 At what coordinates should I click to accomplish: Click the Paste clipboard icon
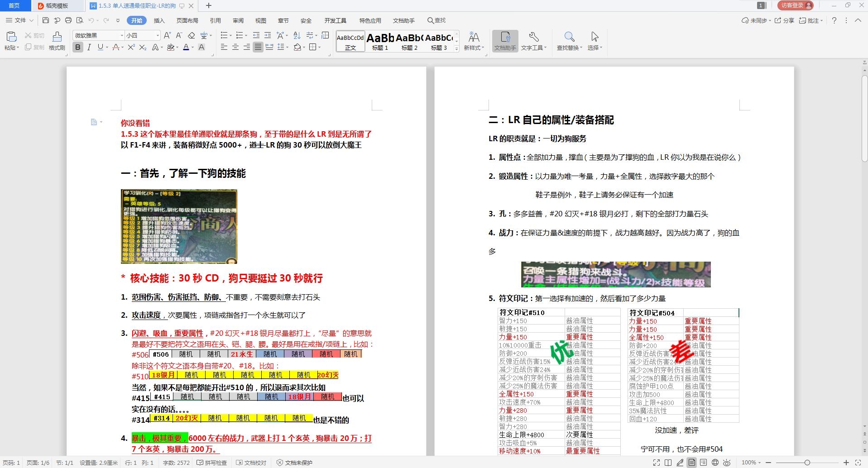(x=11, y=37)
